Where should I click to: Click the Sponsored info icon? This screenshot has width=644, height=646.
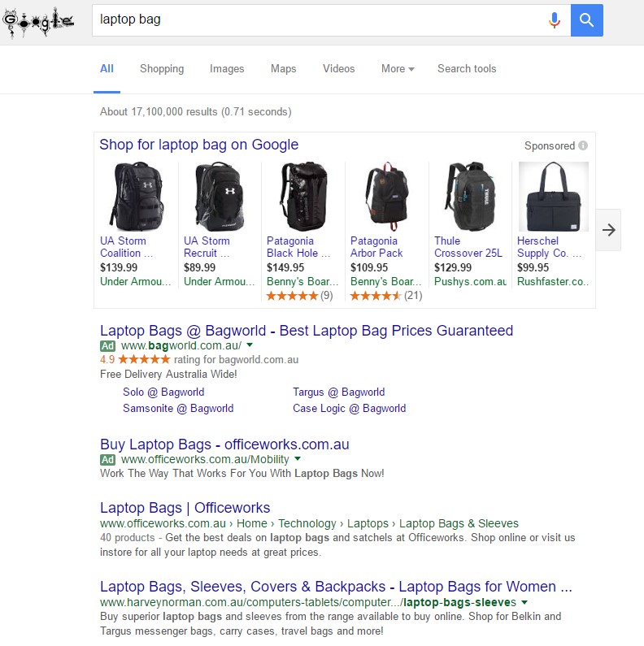pos(583,145)
